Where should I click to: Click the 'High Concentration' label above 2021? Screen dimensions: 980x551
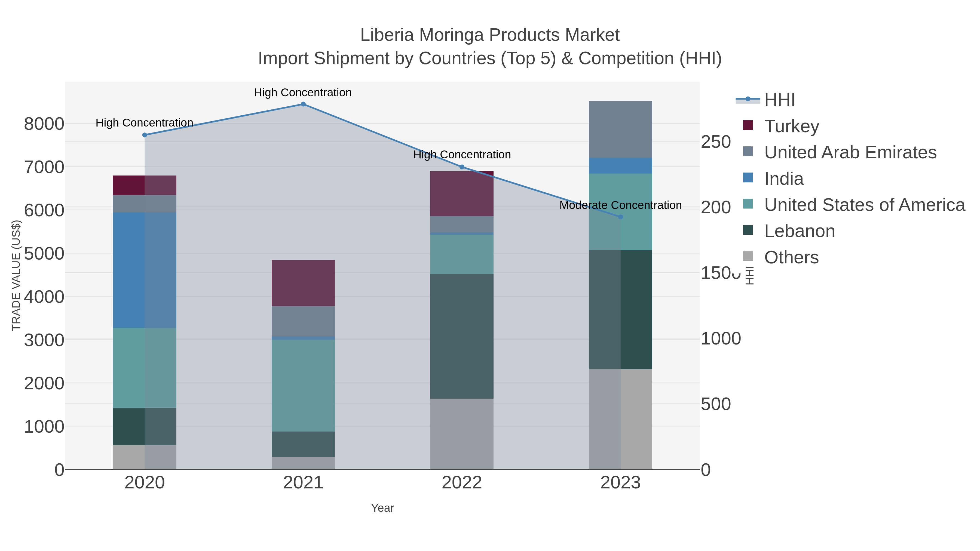[303, 93]
